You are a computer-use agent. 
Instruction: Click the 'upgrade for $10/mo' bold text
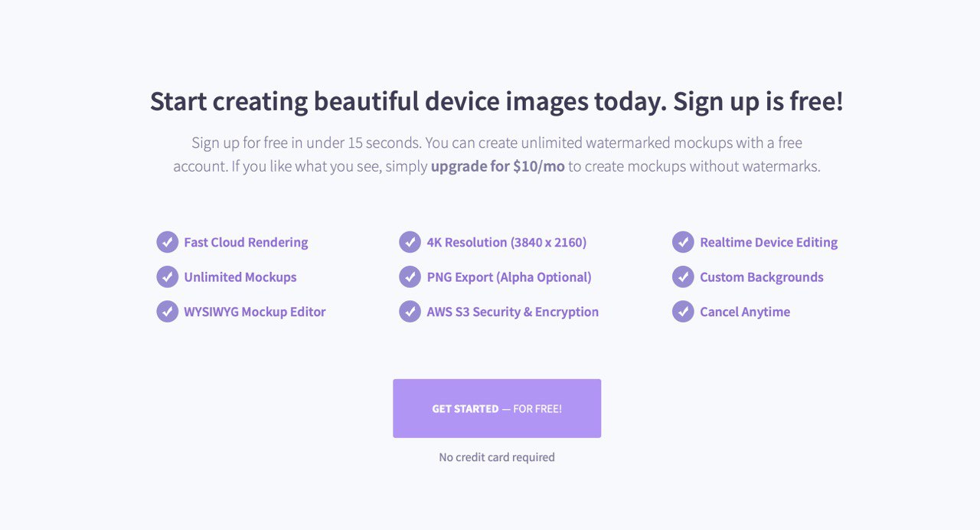(x=498, y=166)
